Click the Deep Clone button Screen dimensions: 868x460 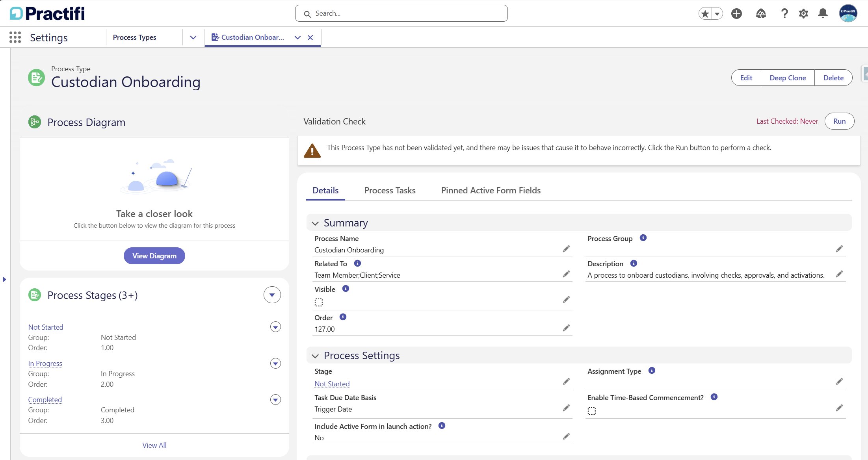tap(788, 78)
